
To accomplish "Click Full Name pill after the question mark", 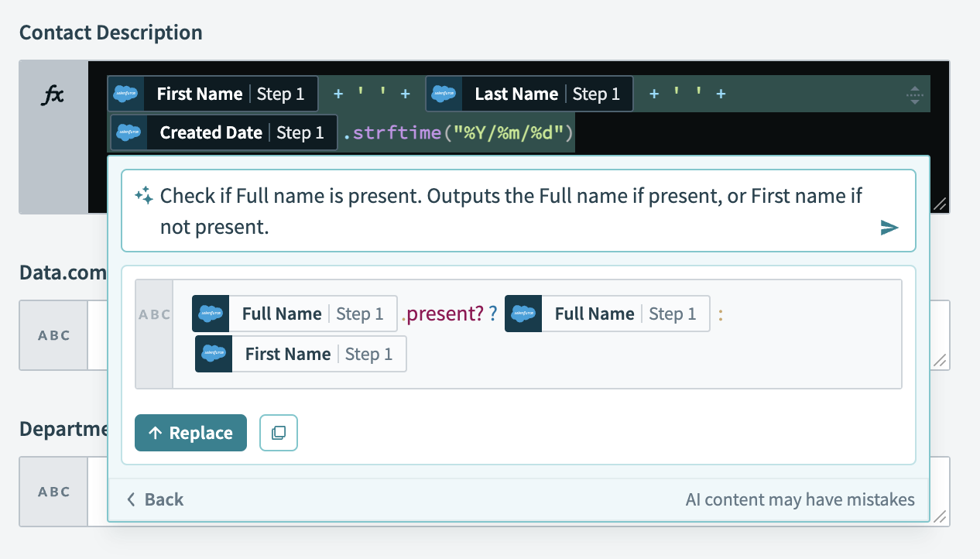I will pos(608,314).
